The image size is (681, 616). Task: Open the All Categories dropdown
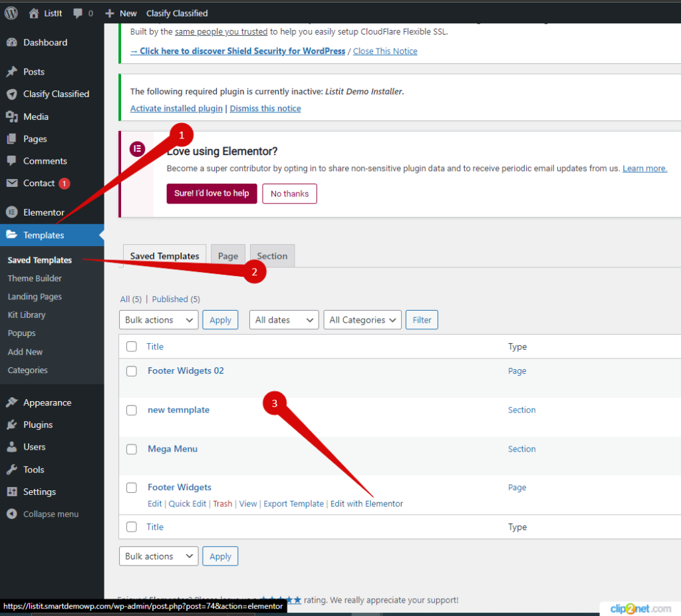point(362,319)
